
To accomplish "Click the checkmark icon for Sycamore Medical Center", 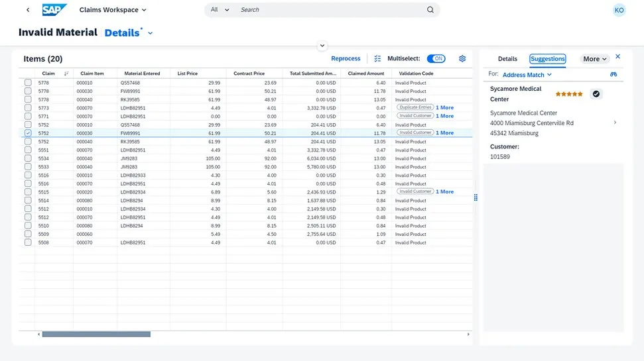I will click(596, 94).
